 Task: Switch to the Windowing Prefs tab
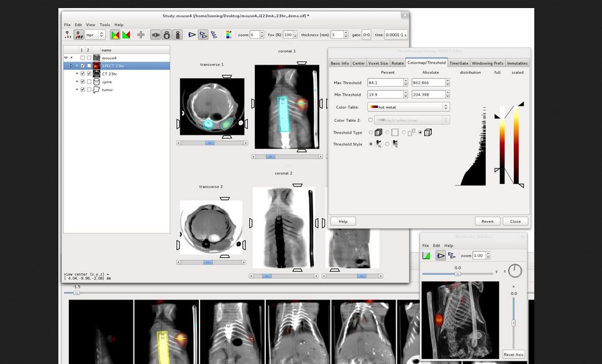tap(487, 63)
